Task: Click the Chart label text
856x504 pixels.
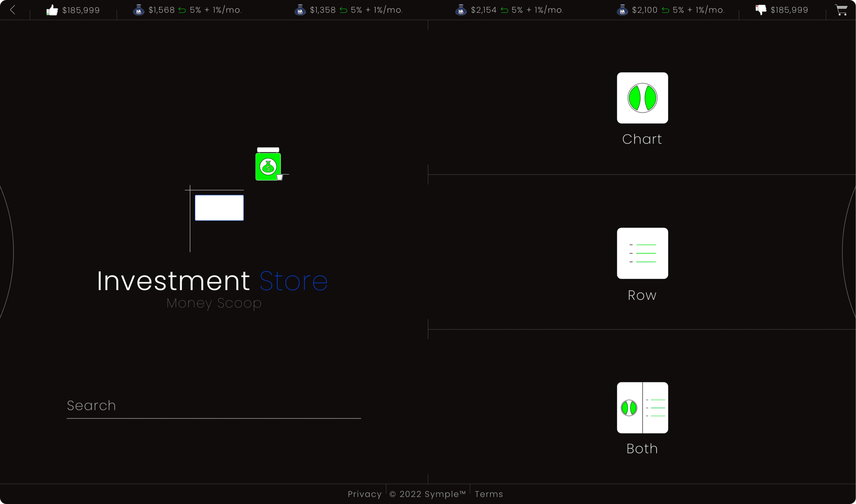Action: coord(642,139)
